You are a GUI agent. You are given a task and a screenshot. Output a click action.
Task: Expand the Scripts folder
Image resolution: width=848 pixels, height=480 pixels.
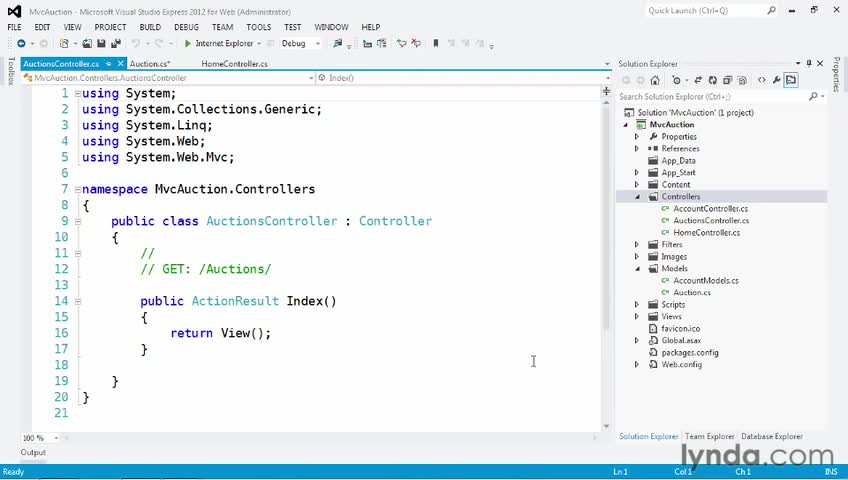(x=637, y=304)
